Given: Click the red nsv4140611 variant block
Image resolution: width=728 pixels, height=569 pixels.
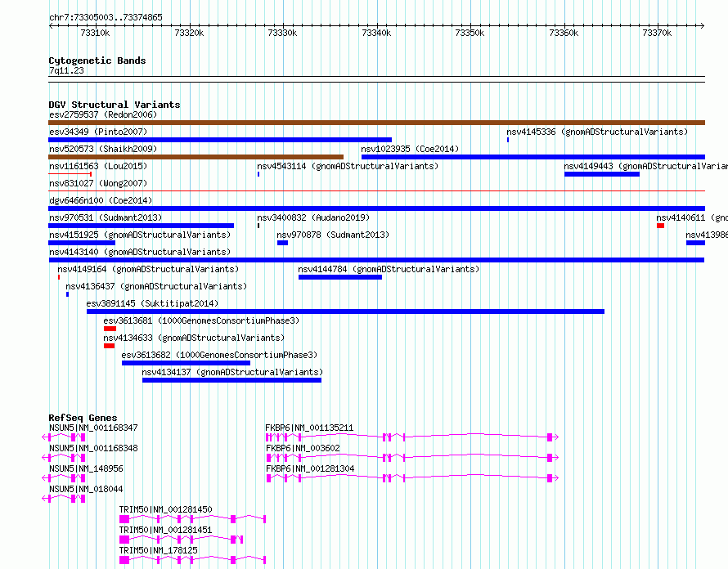Looking at the screenshot, I should click(x=660, y=226).
